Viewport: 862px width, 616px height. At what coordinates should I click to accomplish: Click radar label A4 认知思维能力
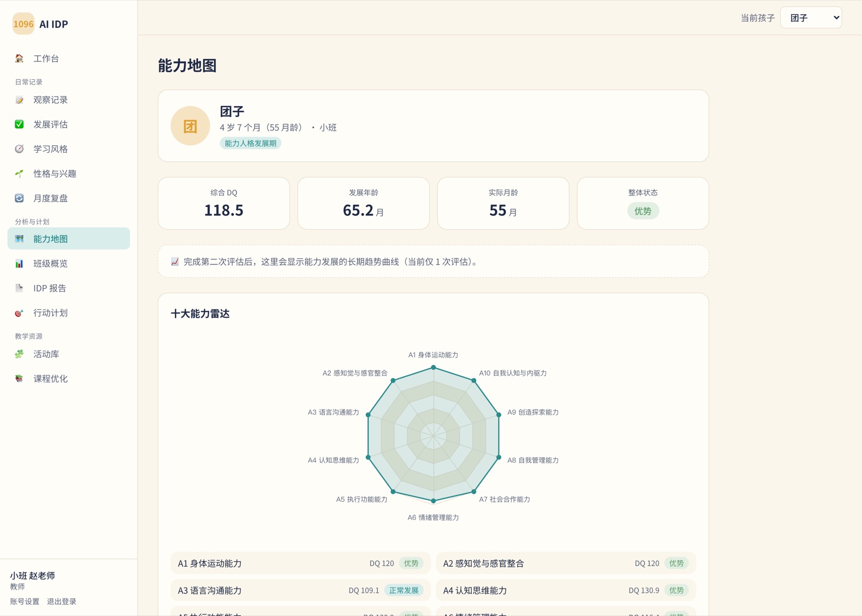(x=333, y=460)
